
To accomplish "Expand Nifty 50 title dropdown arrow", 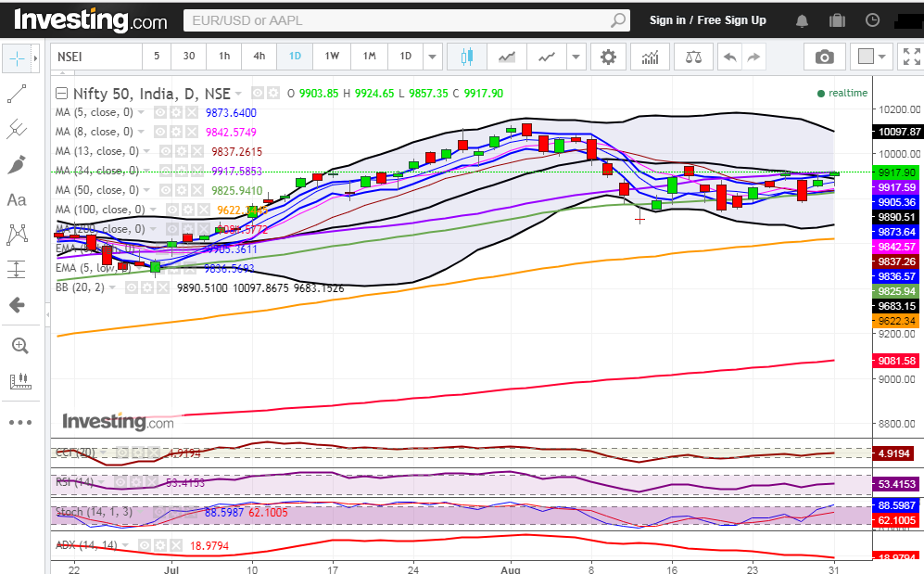I will pyautogui.click(x=238, y=94).
